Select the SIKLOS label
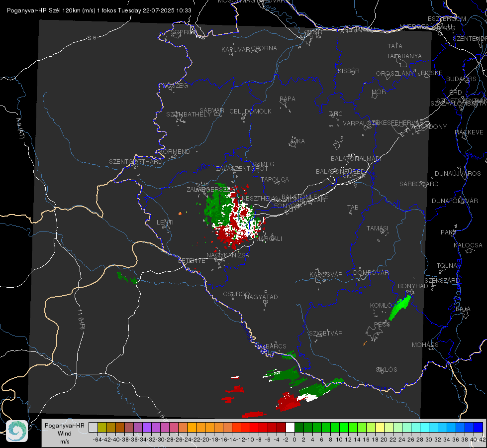This screenshot has width=487, height=448. pos(387,370)
